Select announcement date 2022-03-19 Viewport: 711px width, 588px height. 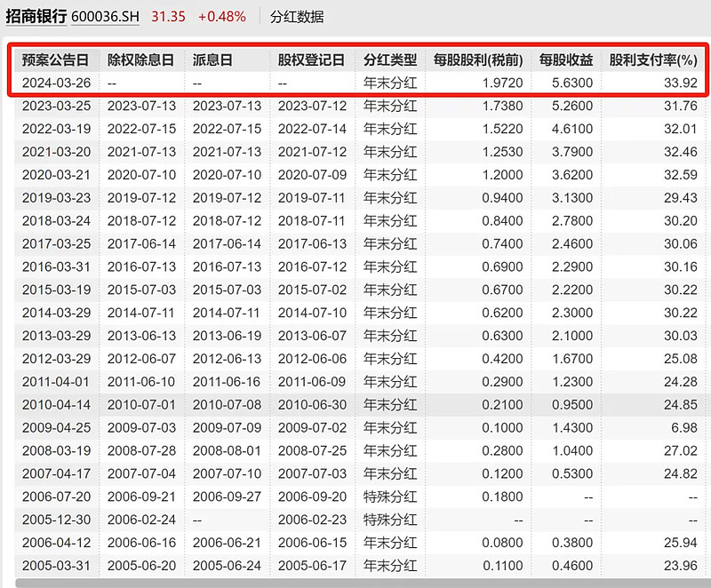coord(56,129)
